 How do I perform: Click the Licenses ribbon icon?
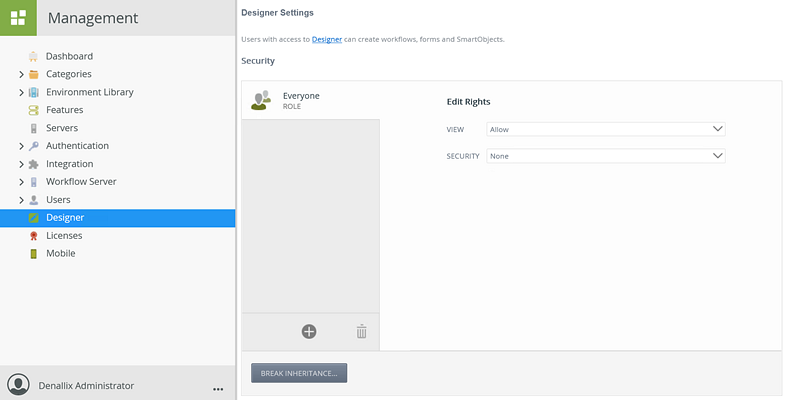(x=34, y=236)
